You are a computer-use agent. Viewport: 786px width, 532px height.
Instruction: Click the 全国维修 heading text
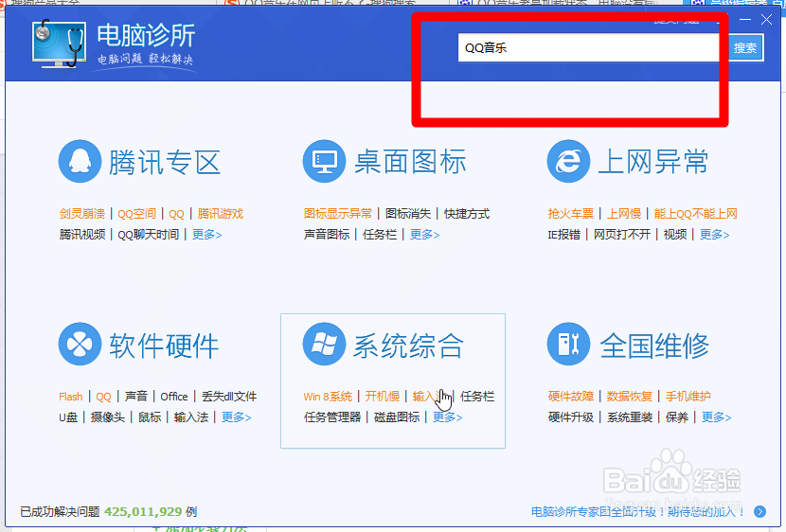654,346
